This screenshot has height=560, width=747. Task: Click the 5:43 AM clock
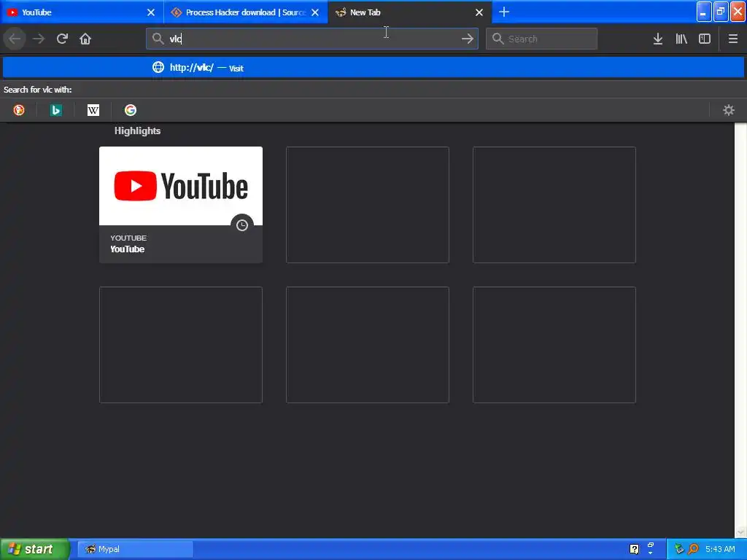720,549
